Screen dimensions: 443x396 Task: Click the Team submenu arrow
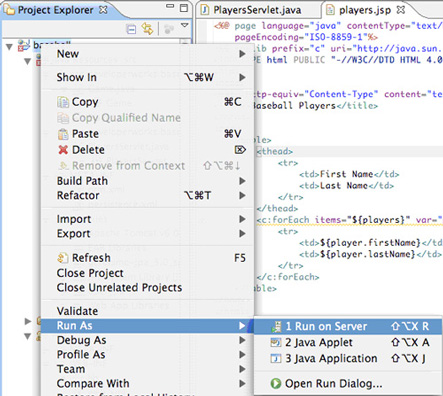[x=242, y=369]
